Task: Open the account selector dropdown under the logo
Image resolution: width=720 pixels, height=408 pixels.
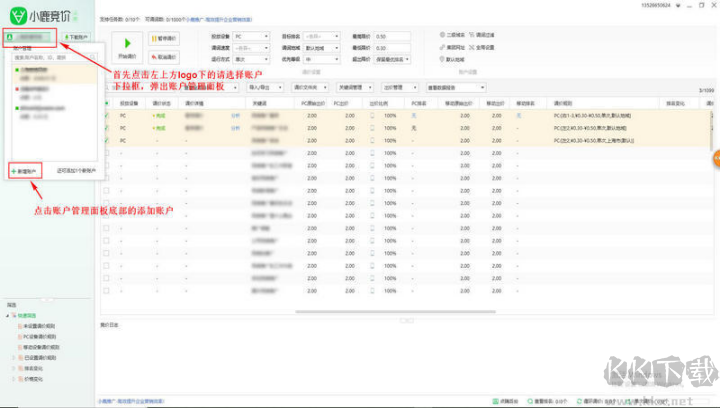Action: (31, 37)
